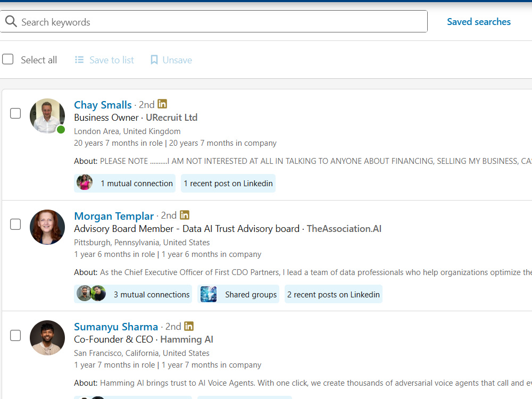Click mutual connection avatar in Chay Smalls' row
The width and height of the screenshot is (532, 399).
pyautogui.click(x=85, y=183)
